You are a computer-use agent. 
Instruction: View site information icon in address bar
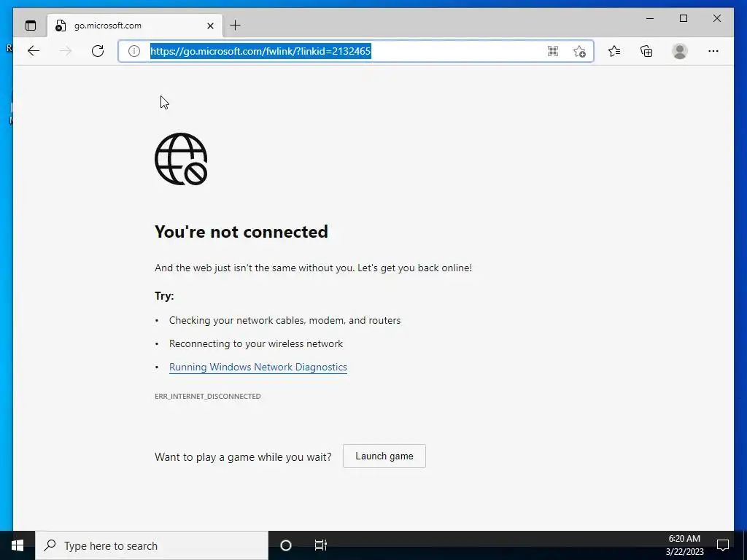(x=134, y=51)
